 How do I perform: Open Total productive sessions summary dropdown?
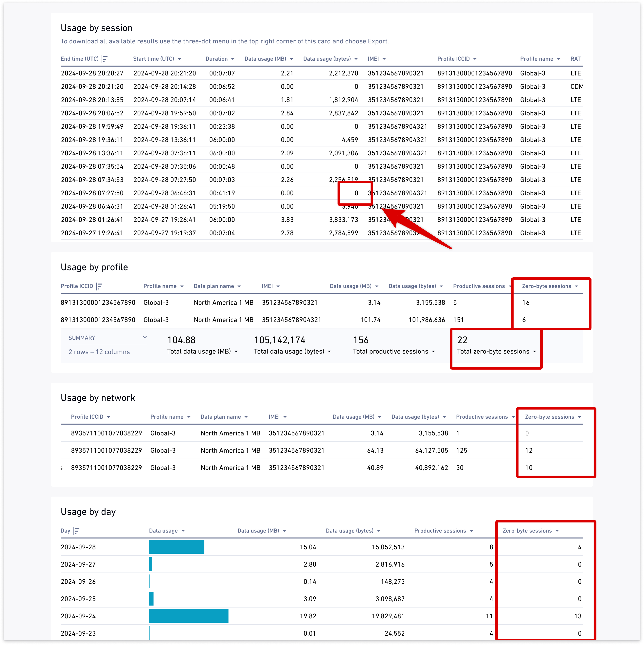pos(433,352)
